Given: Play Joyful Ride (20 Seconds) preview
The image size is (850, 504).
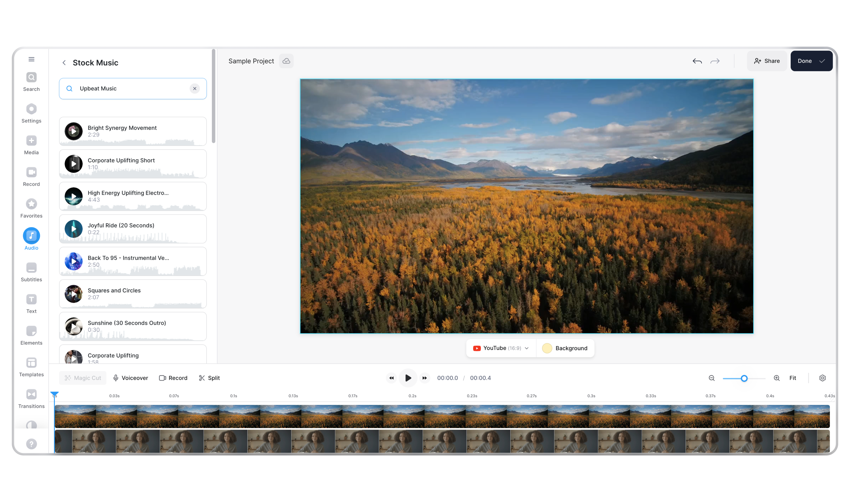Looking at the screenshot, I should pos(73,229).
